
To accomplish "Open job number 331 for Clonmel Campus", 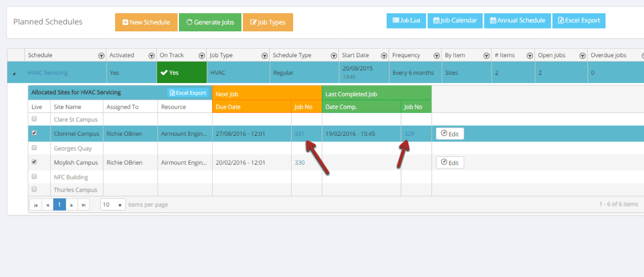I will pyautogui.click(x=300, y=133).
